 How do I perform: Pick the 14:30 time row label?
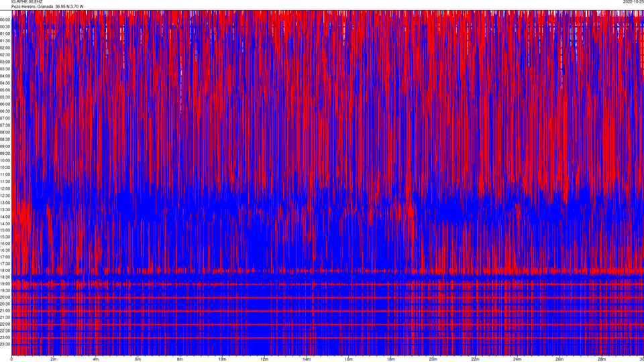[5, 224]
